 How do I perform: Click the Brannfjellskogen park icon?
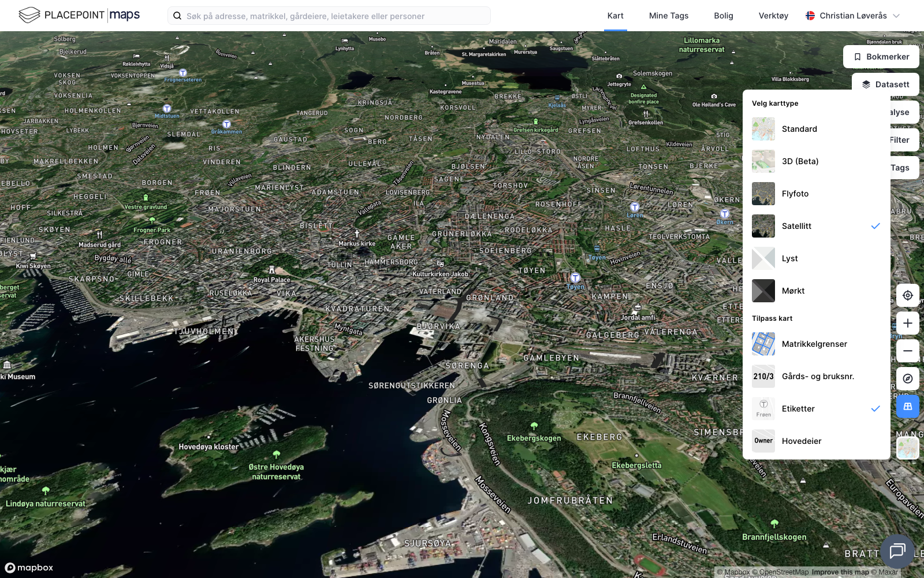click(774, 524)
